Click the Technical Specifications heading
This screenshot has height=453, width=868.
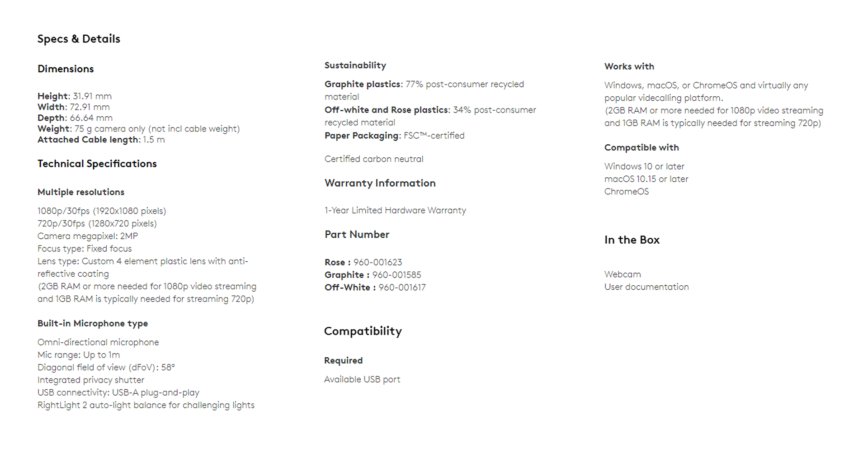tap(97, 164)
